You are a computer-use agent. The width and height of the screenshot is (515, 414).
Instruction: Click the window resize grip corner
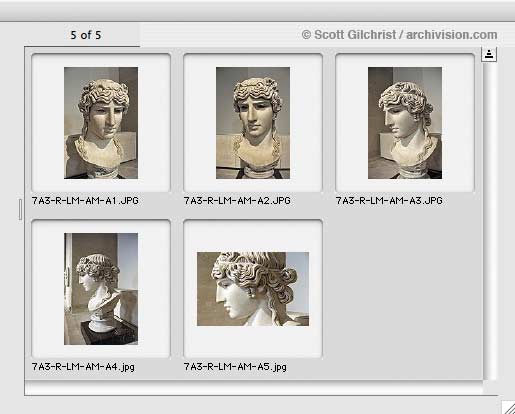pyautogui.click(x=508, y=407)
